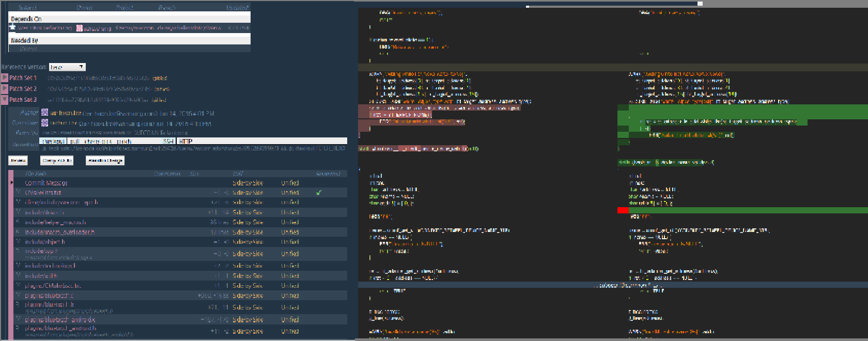Switch download protocol to HTTP
This screenshot has width=868, height=341.
pyautogui.click(x=185, y=141)
